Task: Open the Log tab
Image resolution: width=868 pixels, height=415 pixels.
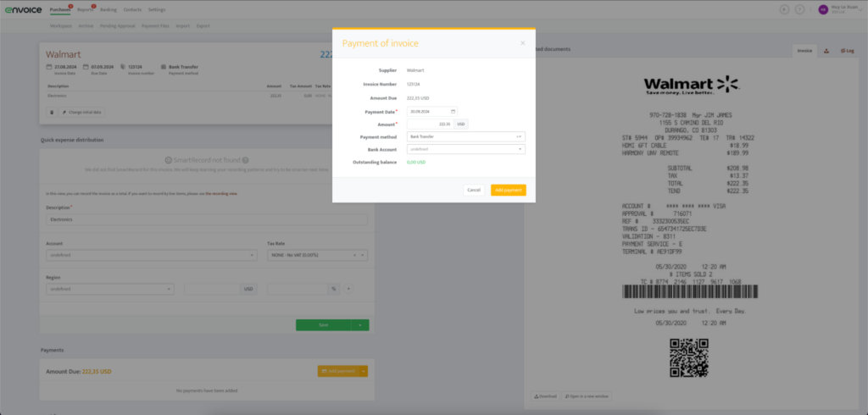Action: pos(848,50)
